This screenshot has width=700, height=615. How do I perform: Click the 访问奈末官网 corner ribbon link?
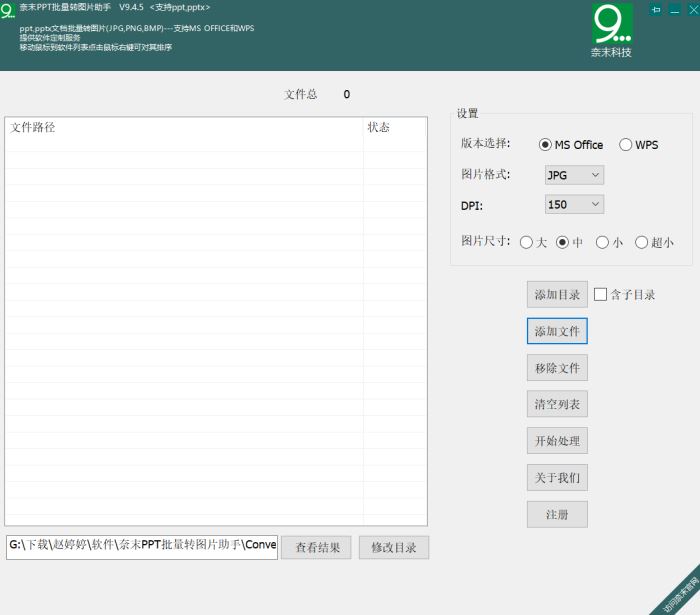pyautogui.click(x=680, y=595)
